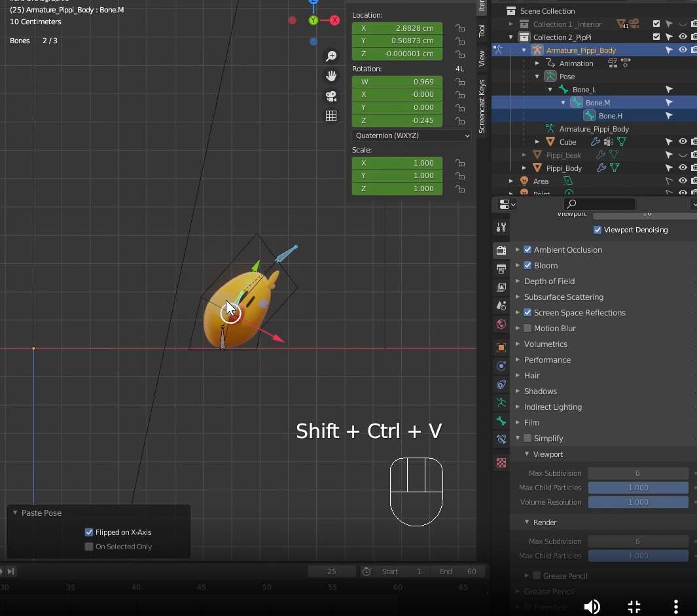The image size is (697, 616).
Task: Expand Collection 1_interior in outliner
Action: coord(510,24)
